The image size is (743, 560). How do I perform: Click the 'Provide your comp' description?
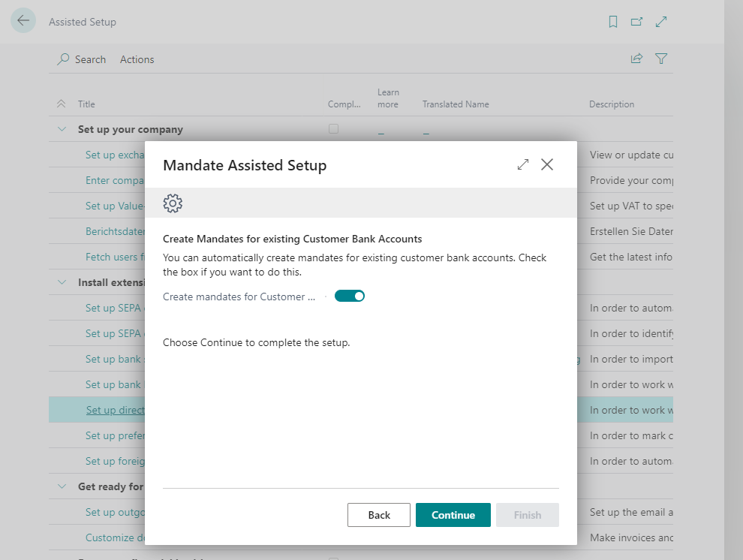click(631, 180)
